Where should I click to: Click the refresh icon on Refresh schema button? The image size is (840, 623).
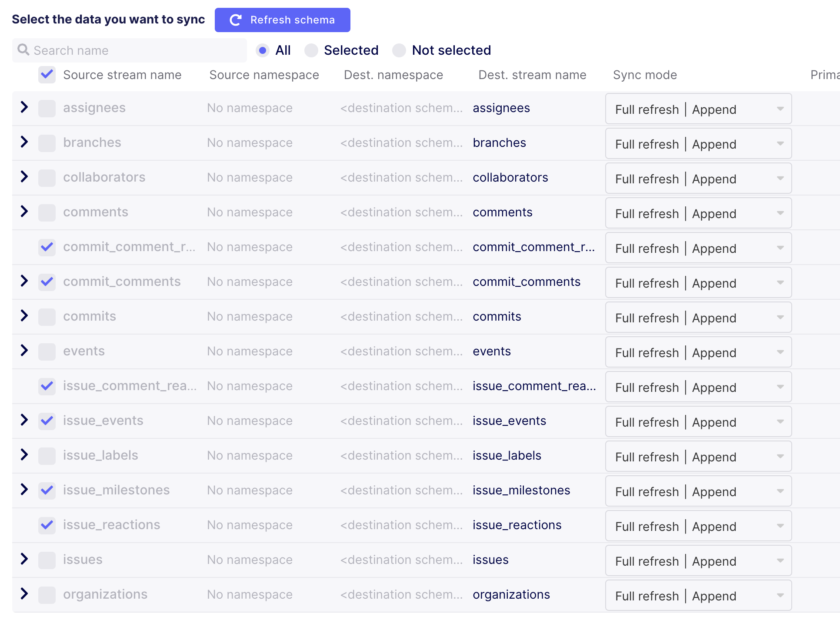click(235, 20)
